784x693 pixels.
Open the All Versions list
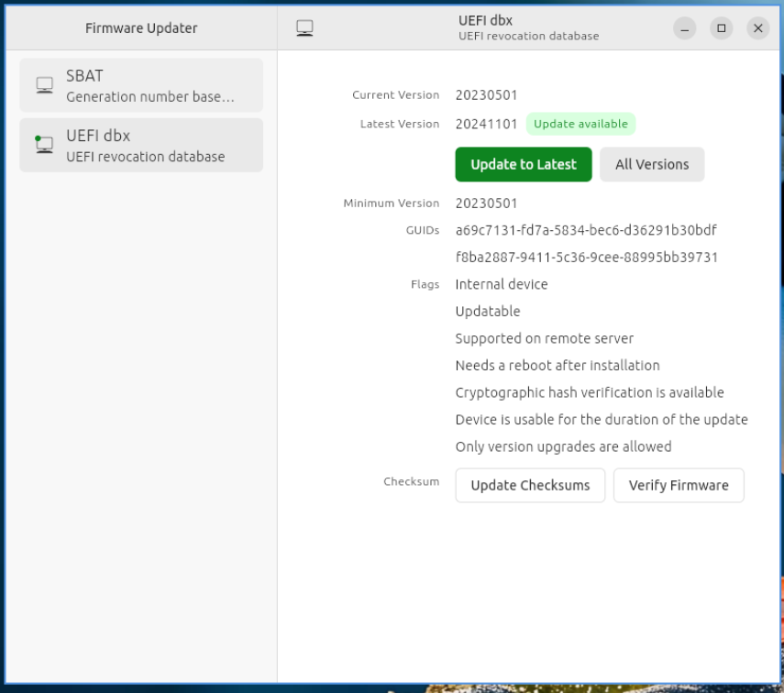652,165
